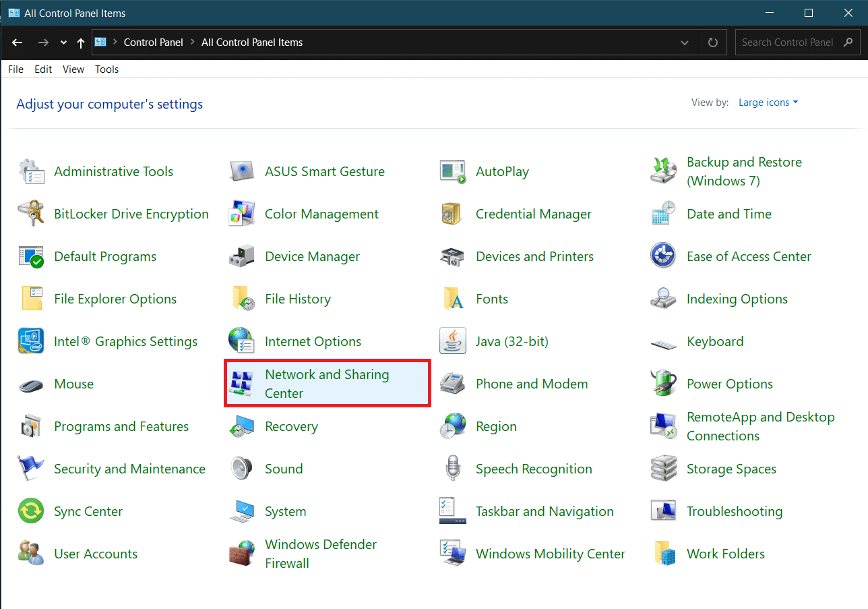
Task: Open the Credential Manager safe icon
Action: click(453, 214)
